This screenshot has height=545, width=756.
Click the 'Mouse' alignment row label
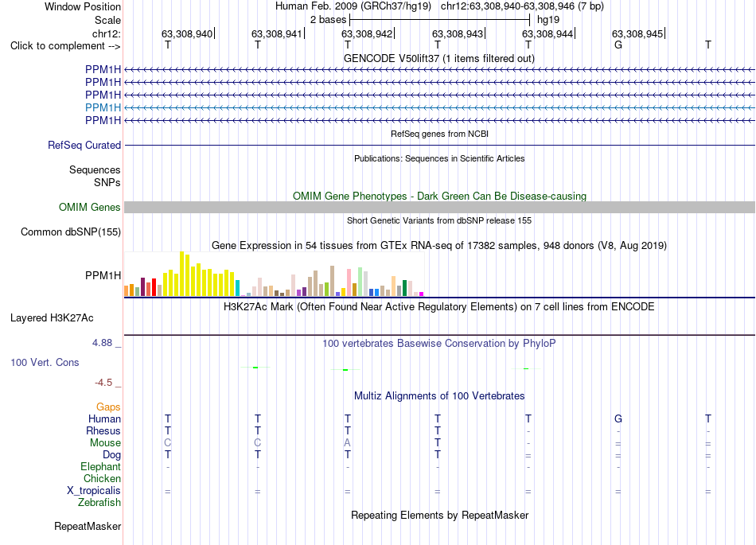tap(105, 443)
